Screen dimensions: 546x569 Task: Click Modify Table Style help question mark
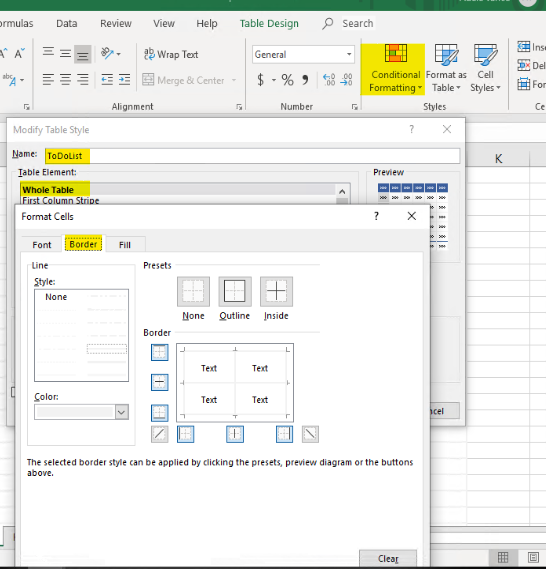[x=411, y=129]
